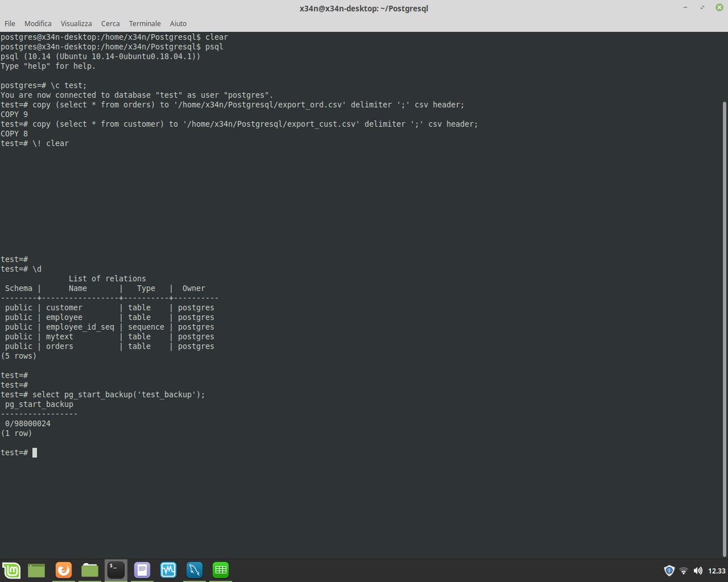This screenshot has height=582, width=728.
Task: Open the file manager folder icon
Action: pos(90,570)
